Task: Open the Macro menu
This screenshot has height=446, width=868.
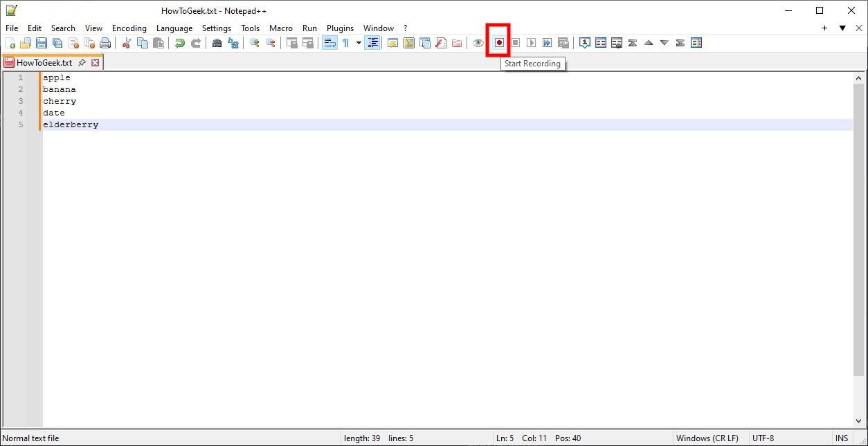Action: click(x=280, y=28)
